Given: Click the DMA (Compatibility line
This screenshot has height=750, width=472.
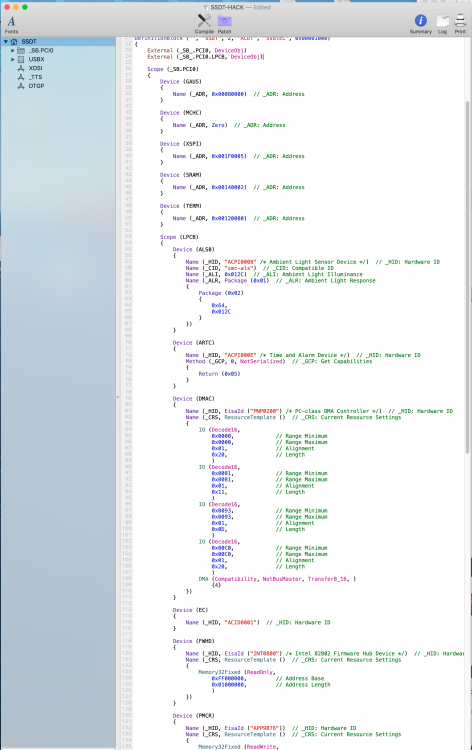Looking at the screenshot, I should (x=277, y=579).
